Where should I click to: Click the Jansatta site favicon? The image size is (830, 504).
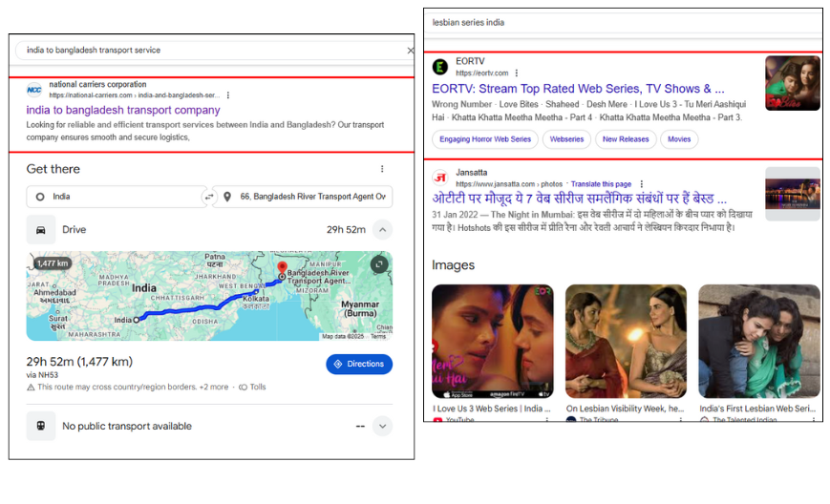pos(440,178)
